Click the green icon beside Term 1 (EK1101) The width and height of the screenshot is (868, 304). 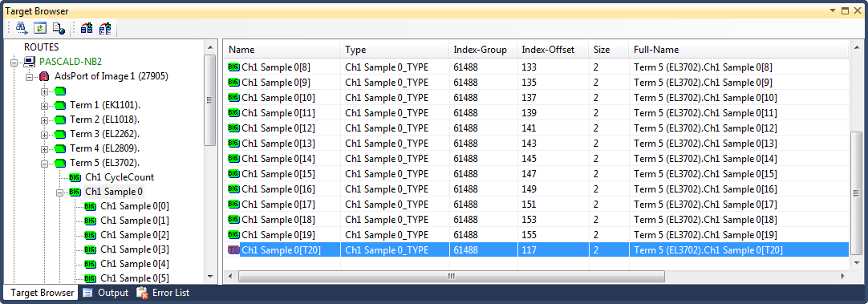60,105
